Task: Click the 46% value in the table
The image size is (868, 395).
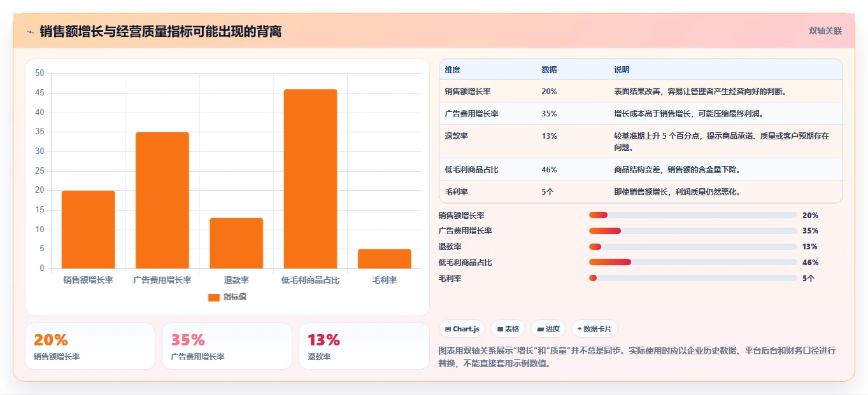Action: [549, 170]
